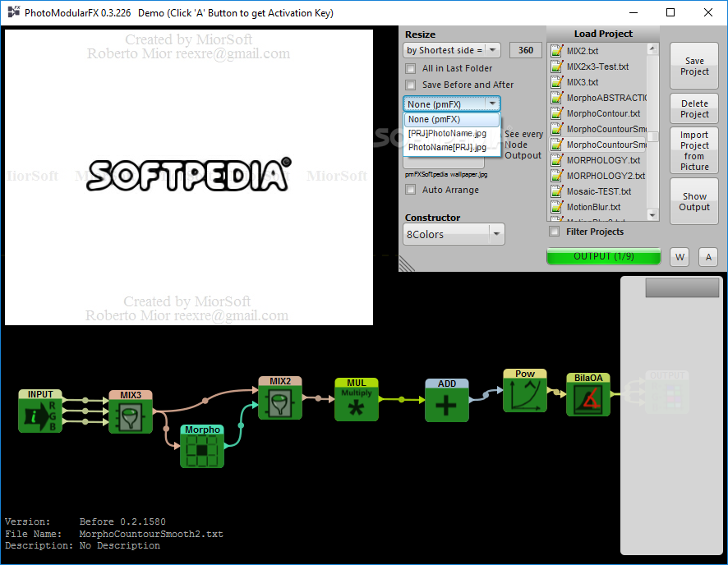
Task: Enable Filter Projects checkbox
Action: coord(555,231)
